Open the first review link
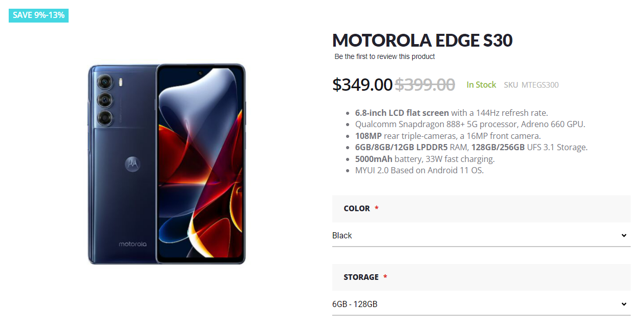 (384, 56)
